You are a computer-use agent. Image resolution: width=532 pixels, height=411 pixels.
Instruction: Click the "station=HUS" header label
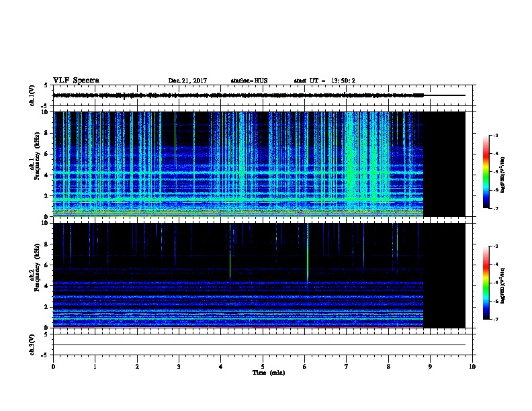[x=249, y=81]
